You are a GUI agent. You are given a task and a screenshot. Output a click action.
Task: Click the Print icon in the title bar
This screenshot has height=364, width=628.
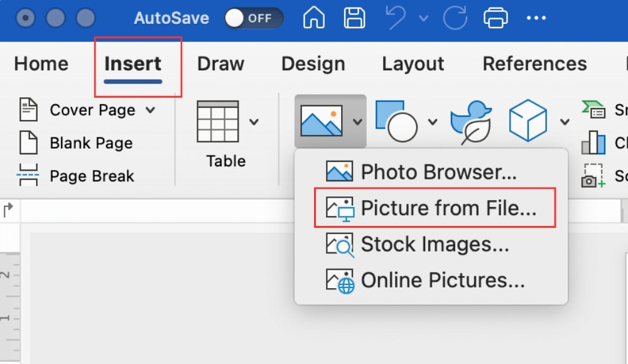495,18
